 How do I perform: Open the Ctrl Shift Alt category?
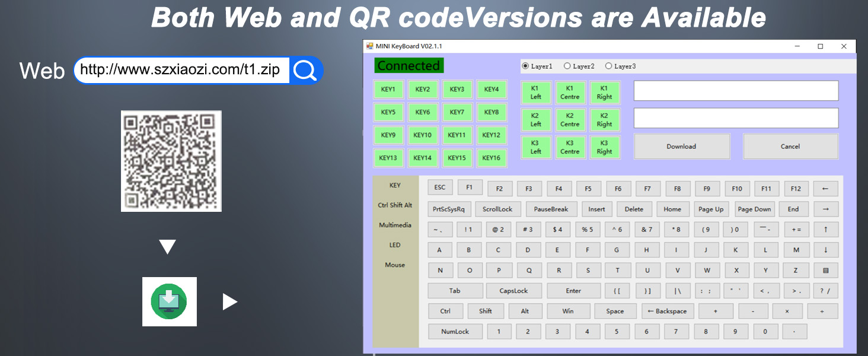click(x=395, y=205)
